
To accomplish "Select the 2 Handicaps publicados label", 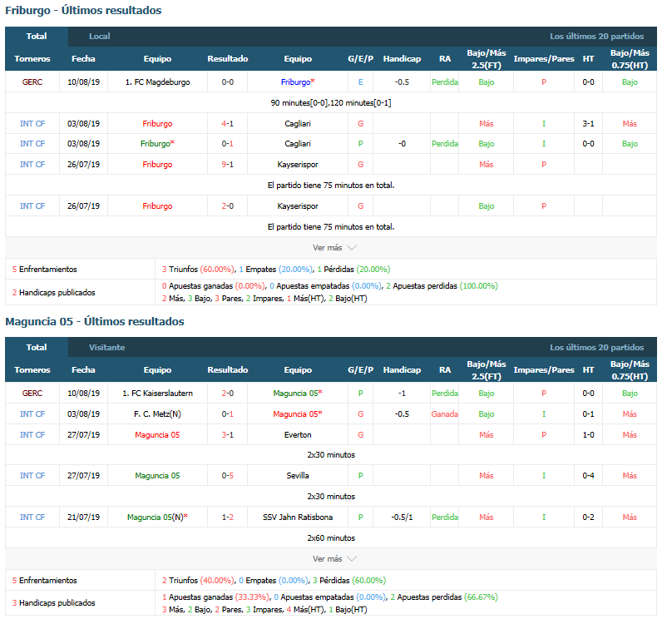I will pyautogui.click(x=53, y=292).
